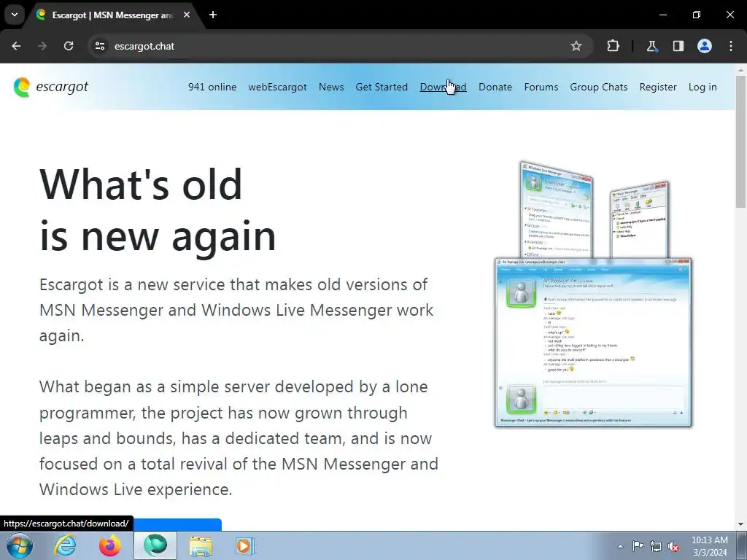Select the active browser taskbar button
The height and width of the screenshot is (560, 747).
tap(155, 545)
